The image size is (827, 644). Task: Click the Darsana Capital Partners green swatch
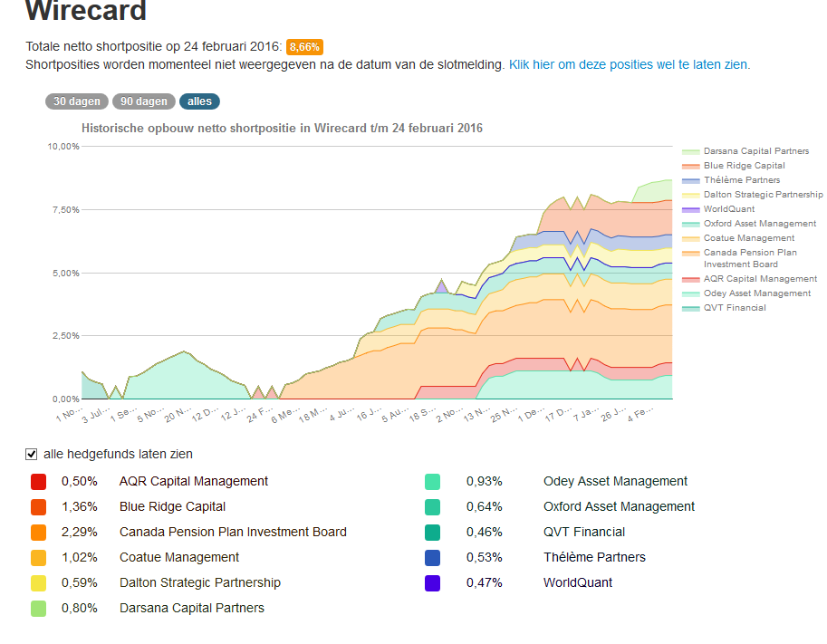pos(39,608)
